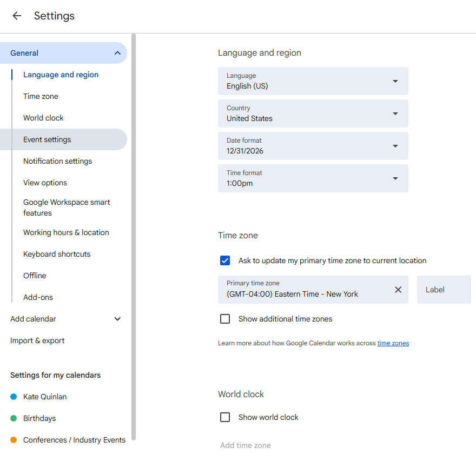Image resolution: width=476 pixels, height=455 pixels.
Task: Open Google Workspace smart features
Action: tap(67, 208)
